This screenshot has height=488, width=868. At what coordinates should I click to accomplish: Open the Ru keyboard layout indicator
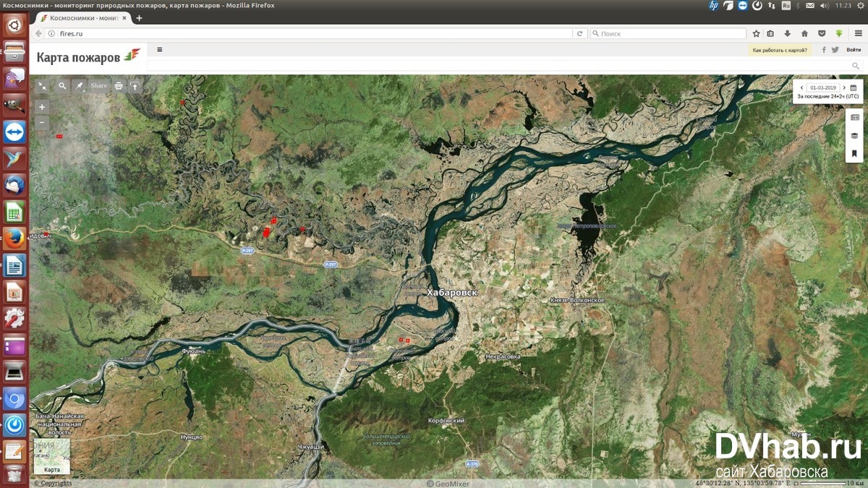[x=787, y=5]
